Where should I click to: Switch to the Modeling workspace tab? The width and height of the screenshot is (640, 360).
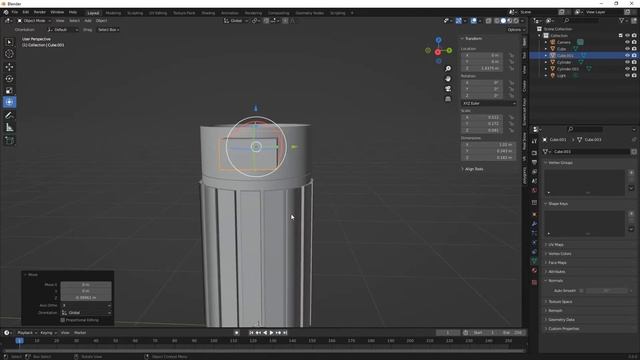point(113,13)
